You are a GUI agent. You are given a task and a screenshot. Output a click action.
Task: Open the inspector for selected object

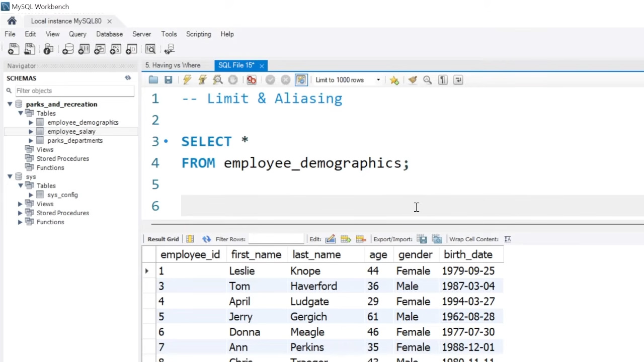click(48, 49)
